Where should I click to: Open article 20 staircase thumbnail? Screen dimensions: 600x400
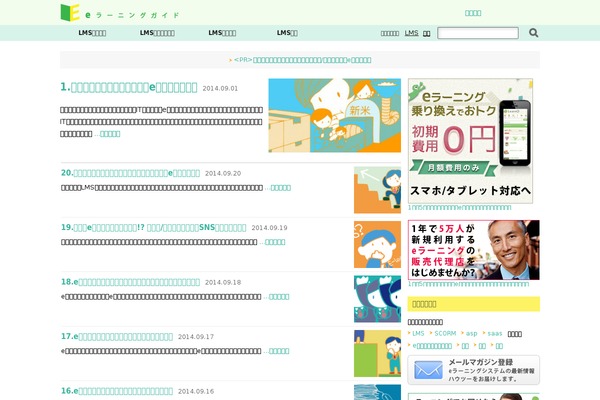point(377,190)
